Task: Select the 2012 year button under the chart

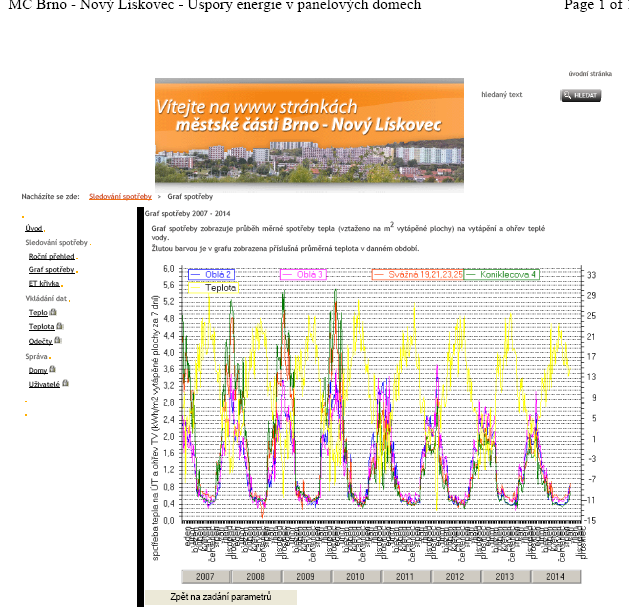Action: (455, 577)
